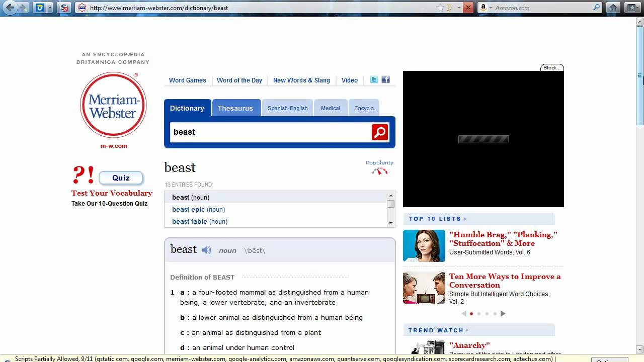
Task: Click the page scrollbar down arrow
Action: [640, 349]
